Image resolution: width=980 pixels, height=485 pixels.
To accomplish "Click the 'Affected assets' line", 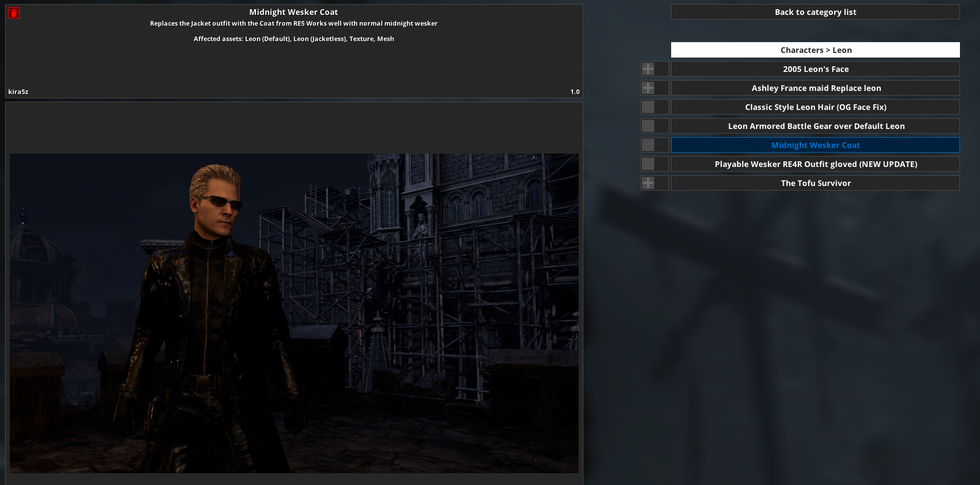I will pos(293,39).
